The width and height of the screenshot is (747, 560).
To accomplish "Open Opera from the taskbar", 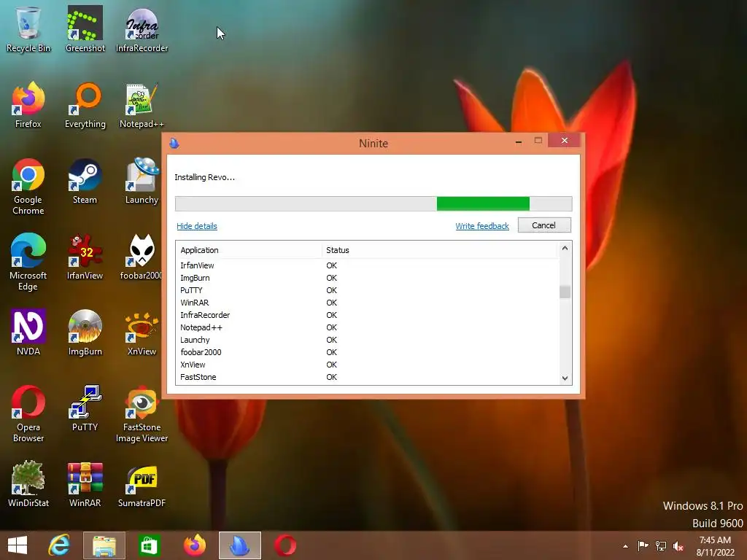I will coord(285,545).
